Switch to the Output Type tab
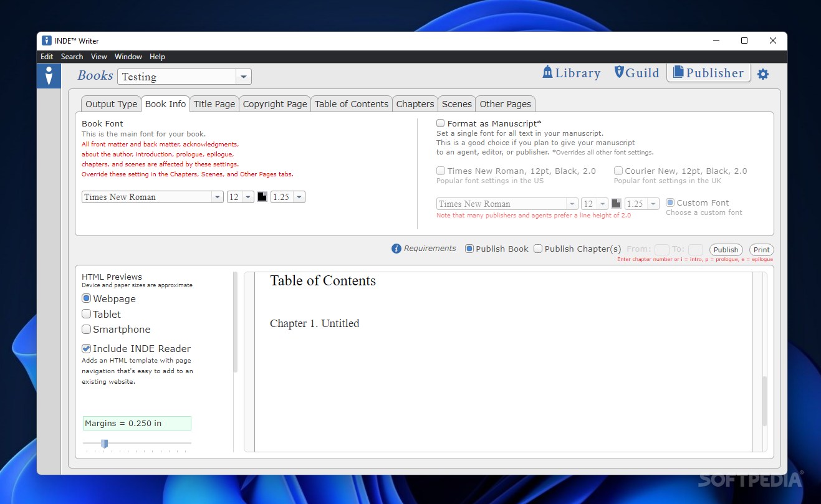Screen dimensions: 821x504 111,104
